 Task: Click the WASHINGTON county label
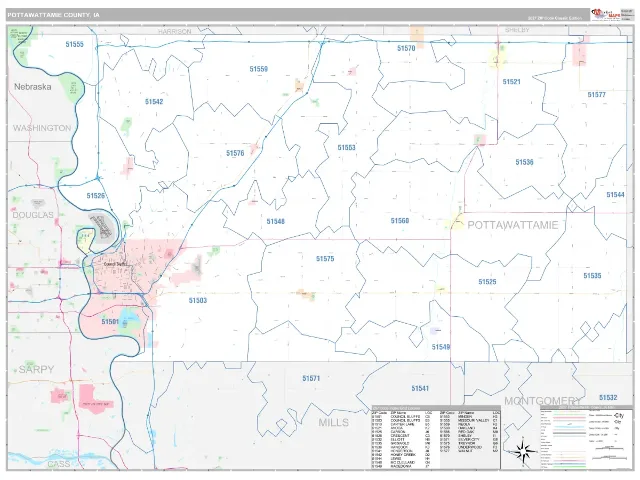[x=42, y=128]
